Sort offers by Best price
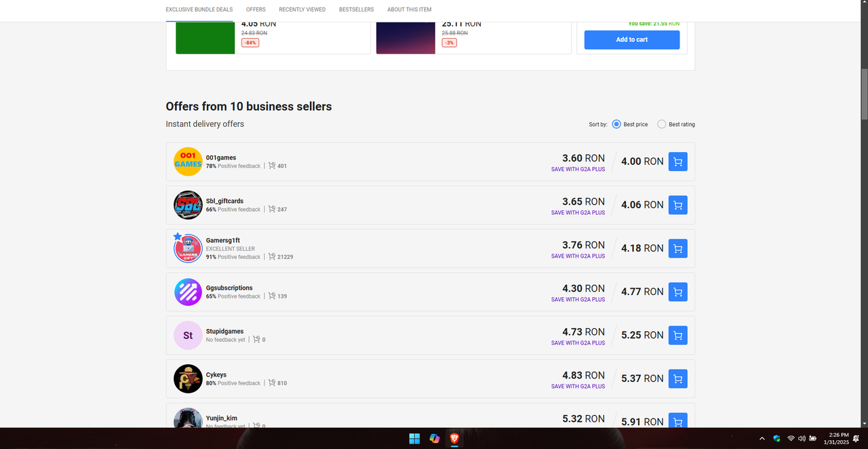The image size is (868, 449). pos(616,124)
